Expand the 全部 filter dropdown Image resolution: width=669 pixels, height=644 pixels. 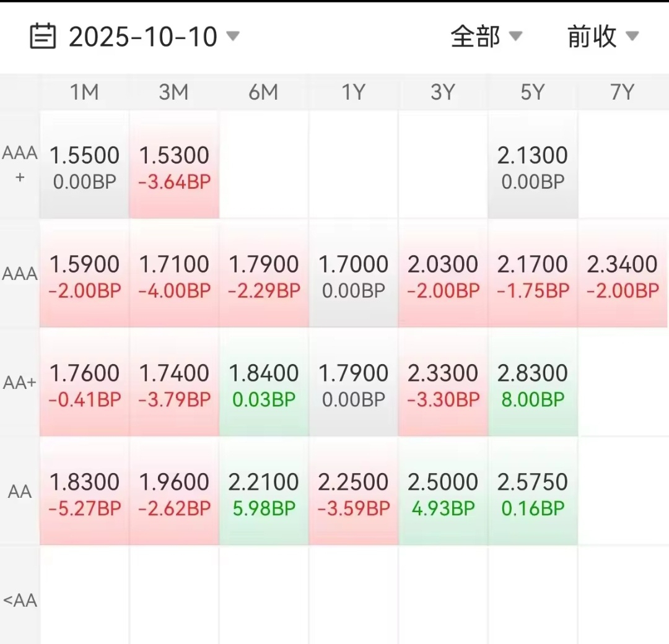coord(486,37)
